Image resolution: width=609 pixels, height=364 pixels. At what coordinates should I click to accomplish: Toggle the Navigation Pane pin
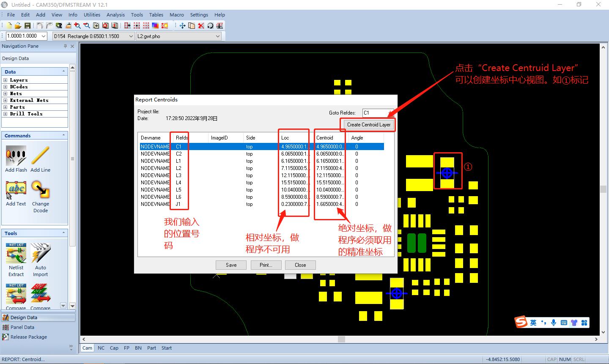[x=65, y=46]
